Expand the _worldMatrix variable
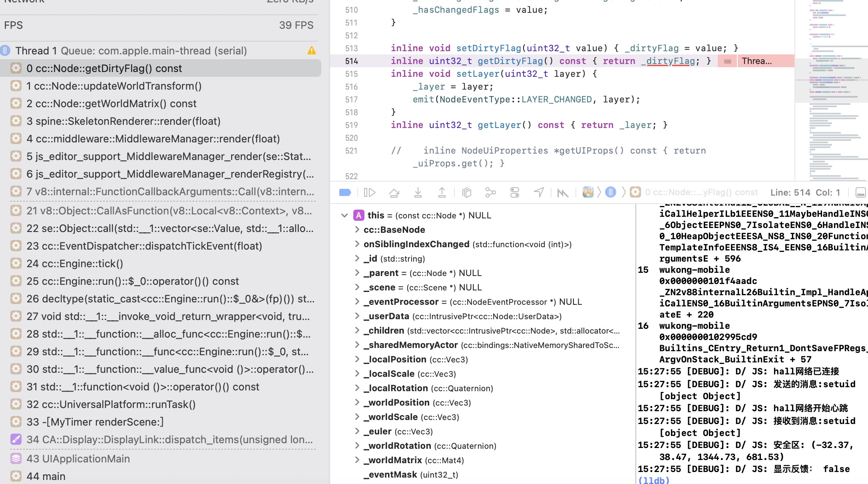 pyautogui.click(x=357, y=460)
